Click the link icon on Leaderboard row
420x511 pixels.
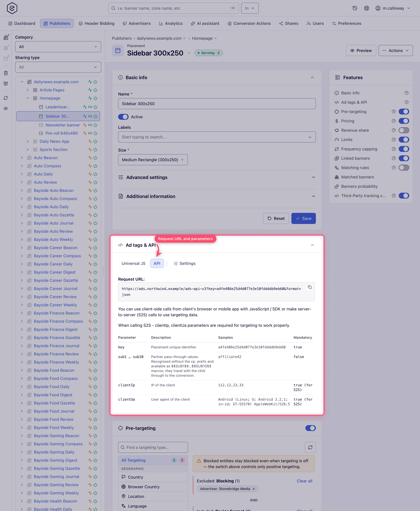pos(90,107)
